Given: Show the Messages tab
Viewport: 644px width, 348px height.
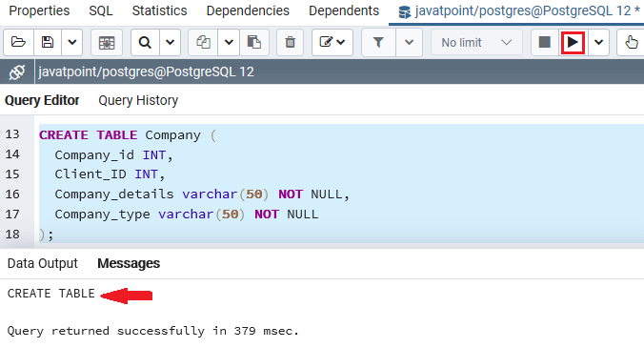Looking at the screenshot, I should [x=129, y=263].
